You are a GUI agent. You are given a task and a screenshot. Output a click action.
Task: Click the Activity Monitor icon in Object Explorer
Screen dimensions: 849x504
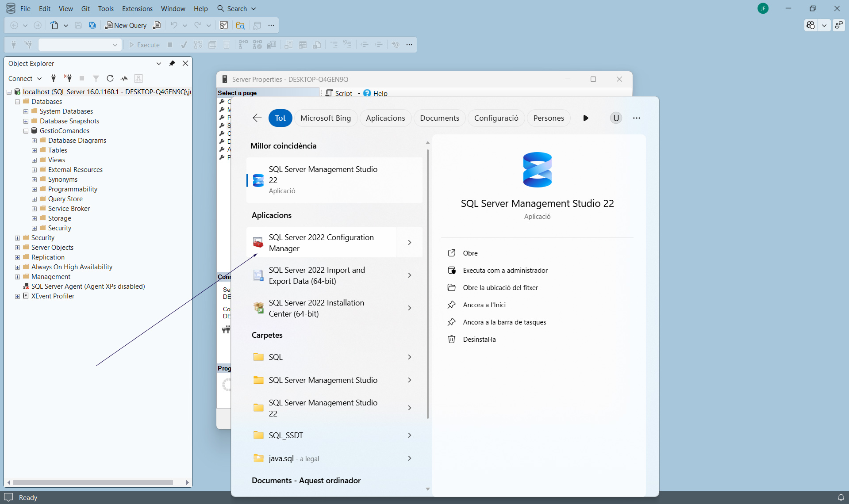pos(124,78)
